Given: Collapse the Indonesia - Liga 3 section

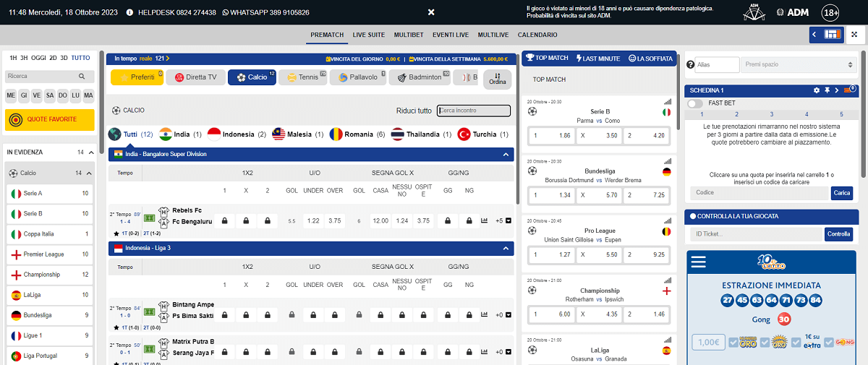Looking at the screenshot, I should 505,249.
